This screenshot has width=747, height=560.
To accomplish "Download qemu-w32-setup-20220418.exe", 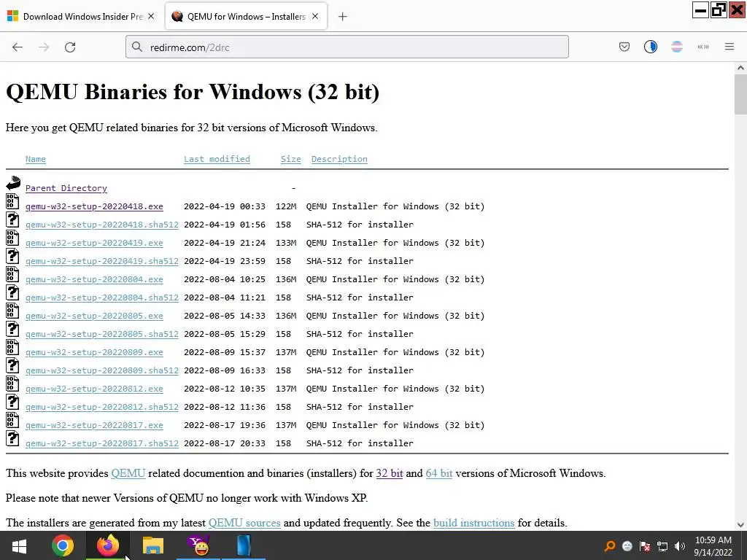I will click(94, 206).
